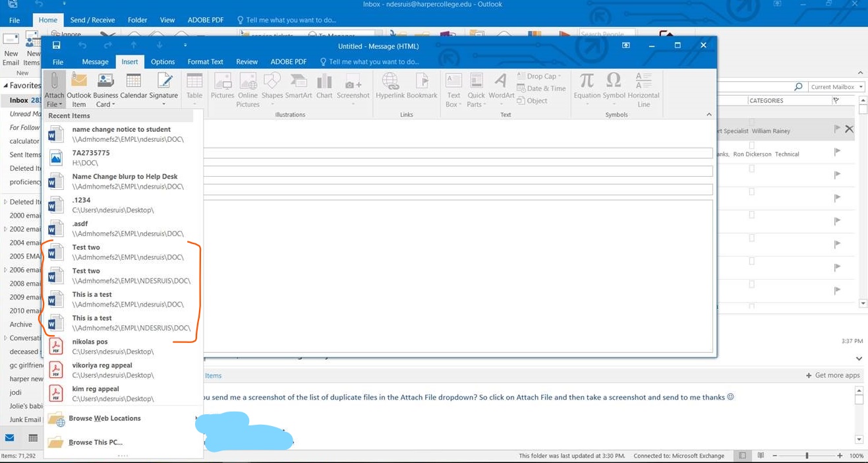868x463 pixels.
Task: Click Get more apps link
Action: click(x=833, y=375)
